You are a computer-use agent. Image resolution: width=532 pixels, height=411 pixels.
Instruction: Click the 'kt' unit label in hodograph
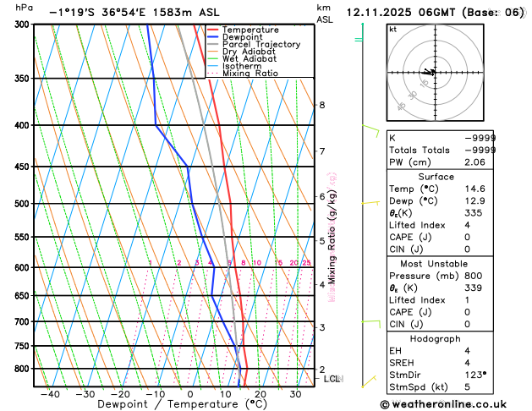393,30
